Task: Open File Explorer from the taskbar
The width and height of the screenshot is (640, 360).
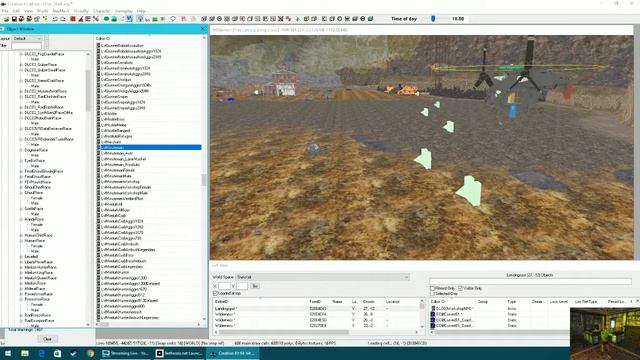Action: coord(25,353)
